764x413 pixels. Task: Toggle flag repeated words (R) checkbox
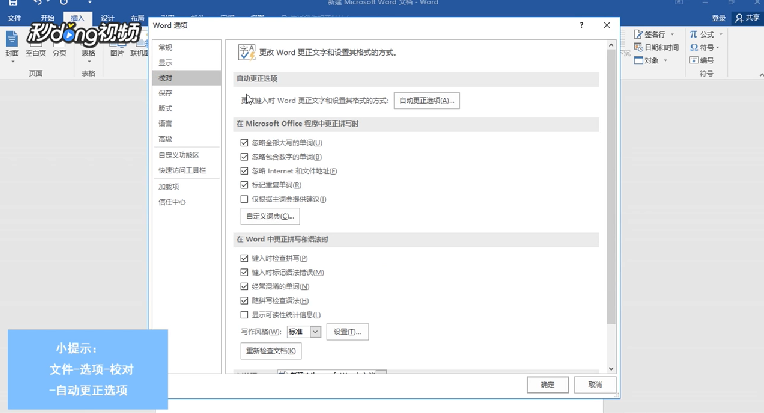pos(244,185)
